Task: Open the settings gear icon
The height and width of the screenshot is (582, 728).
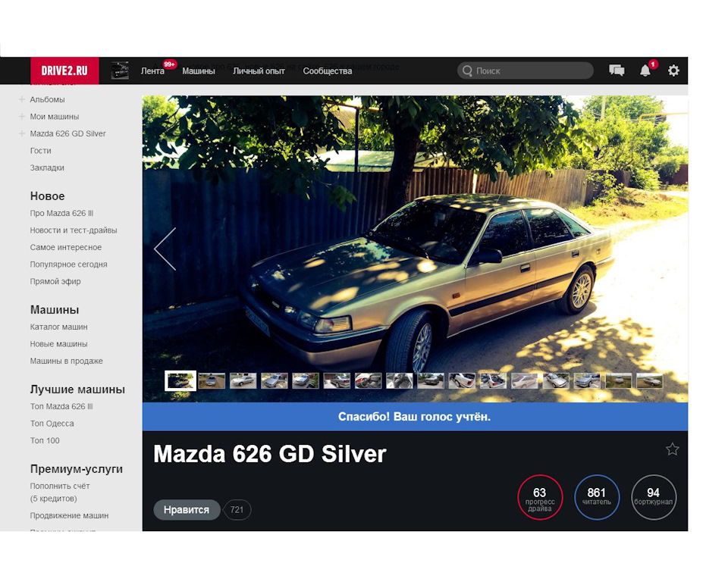Action: point(673,70)
